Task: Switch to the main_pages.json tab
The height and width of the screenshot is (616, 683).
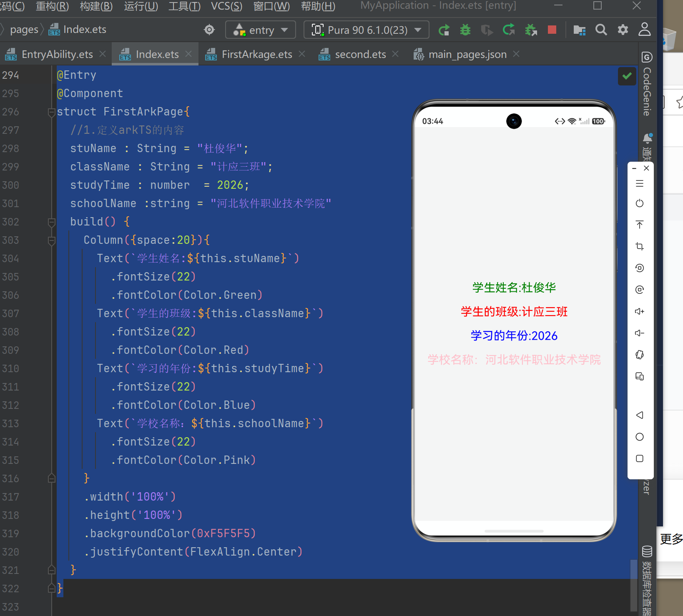Action: [x=467, y=54]
